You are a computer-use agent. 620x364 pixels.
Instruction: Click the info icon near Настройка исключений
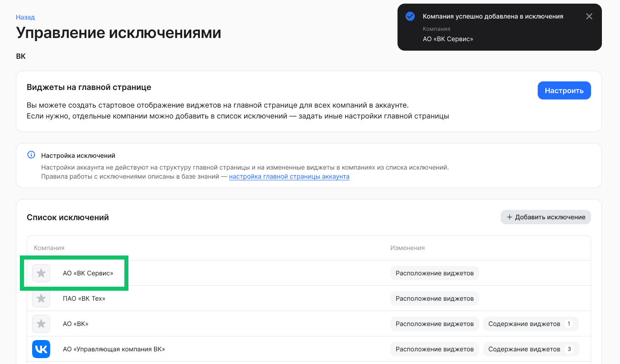click(x=31, y=155)
